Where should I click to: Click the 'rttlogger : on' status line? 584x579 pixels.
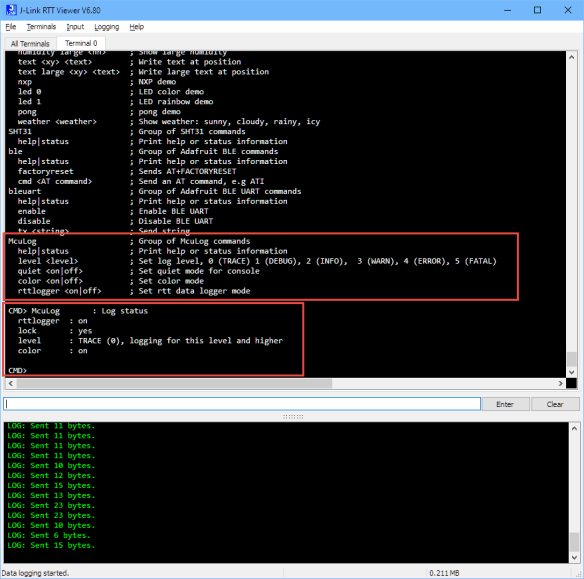click(x=53, y=321)
